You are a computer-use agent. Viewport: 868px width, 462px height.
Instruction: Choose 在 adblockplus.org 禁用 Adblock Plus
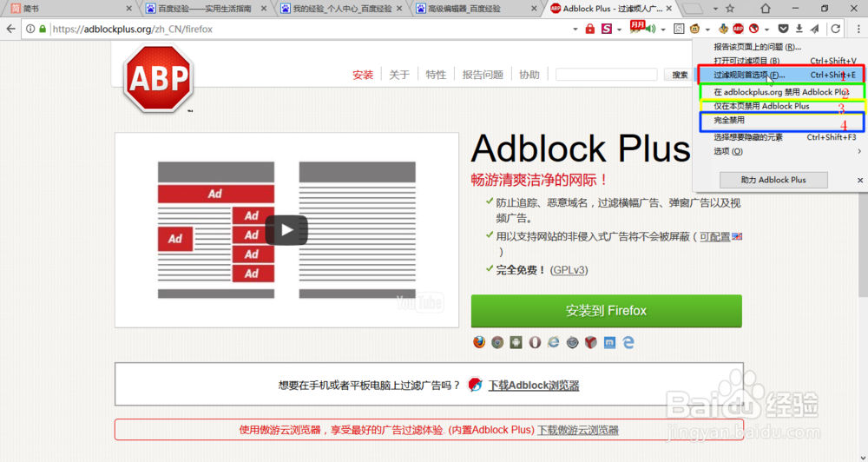coord(782,92)
